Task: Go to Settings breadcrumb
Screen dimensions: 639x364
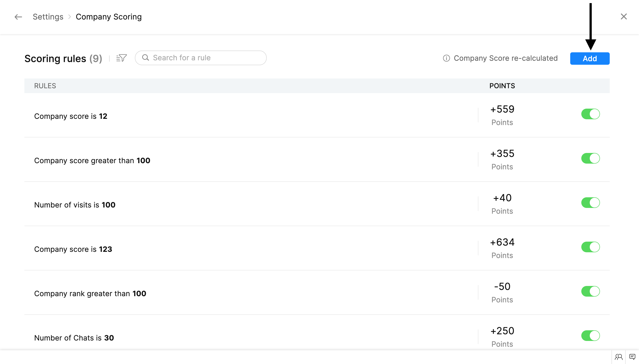Action: [48, 17]
